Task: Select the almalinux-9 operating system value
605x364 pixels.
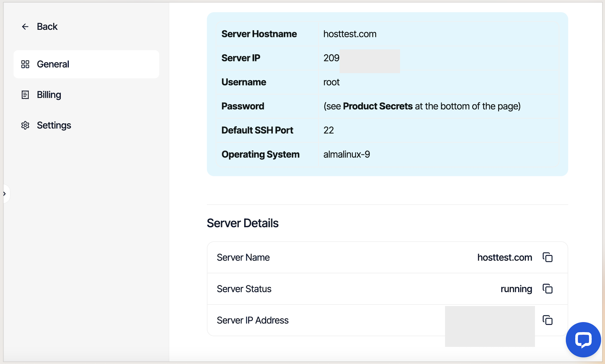Action: click(347, 154)
